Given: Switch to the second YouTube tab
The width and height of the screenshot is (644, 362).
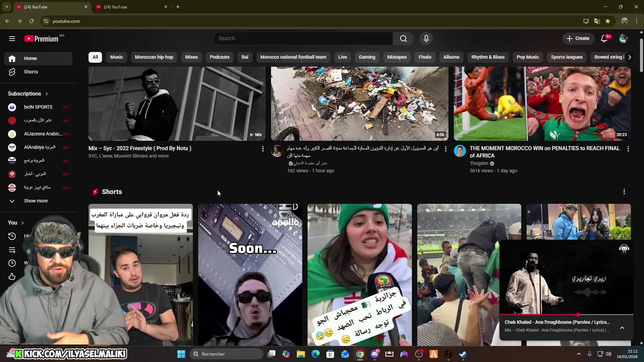Looking at the screenshot, I should (131, 7).
